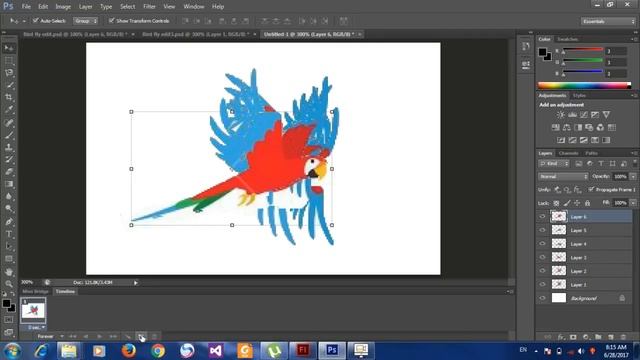Image resolution: width=640 pixels, height=360 pixels.
Task: Open frame delay time dropdown under frame 1
Action: click(36, 327)
